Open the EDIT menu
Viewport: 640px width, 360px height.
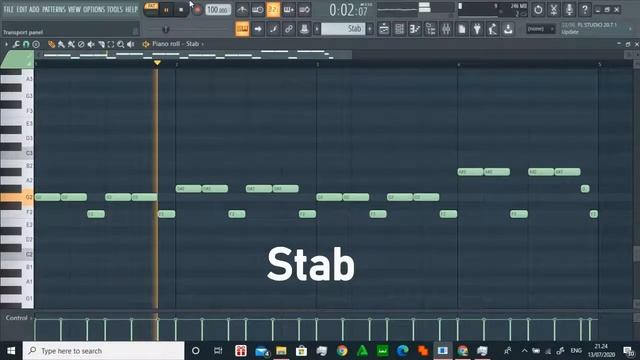tap(22, 9)
